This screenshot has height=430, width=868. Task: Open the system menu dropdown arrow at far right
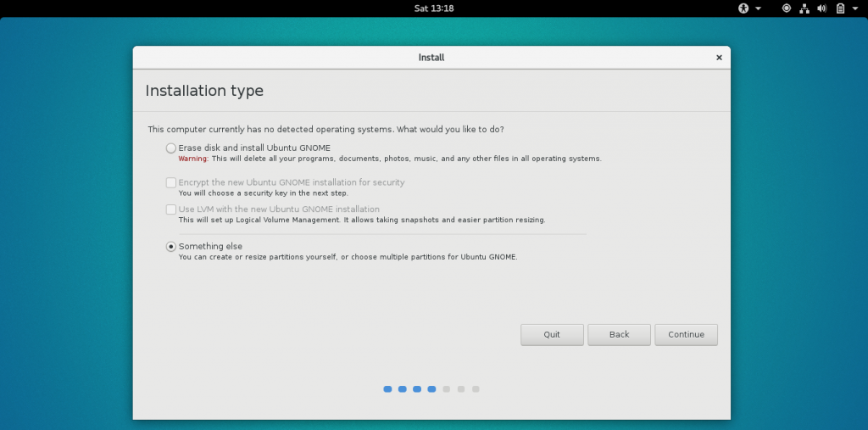point(856,8)
